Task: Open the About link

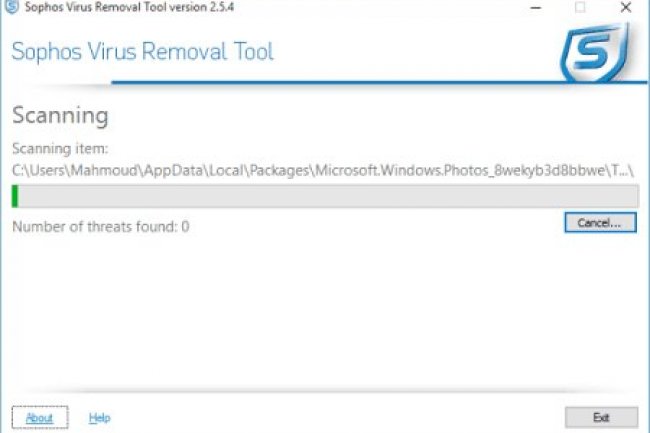Action: (x=40, y=418)
